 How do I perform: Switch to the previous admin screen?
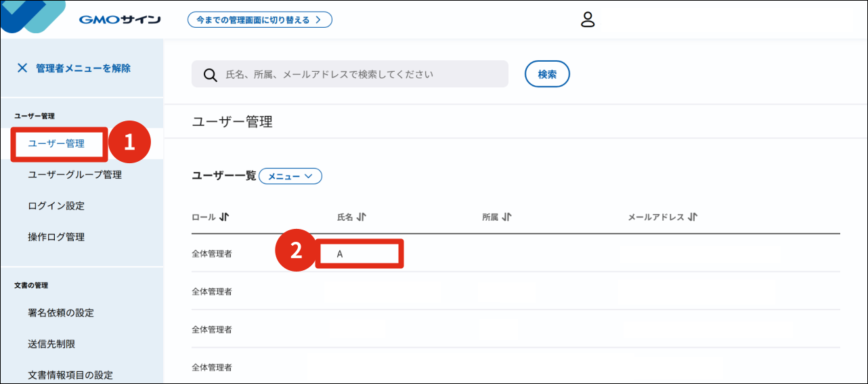pos(259,20)
